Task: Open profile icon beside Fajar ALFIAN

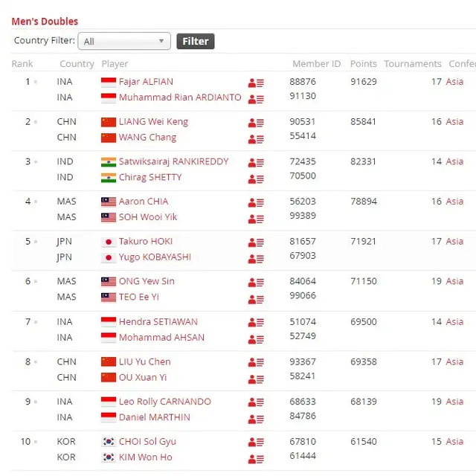Action: click(x=256, y=83)
